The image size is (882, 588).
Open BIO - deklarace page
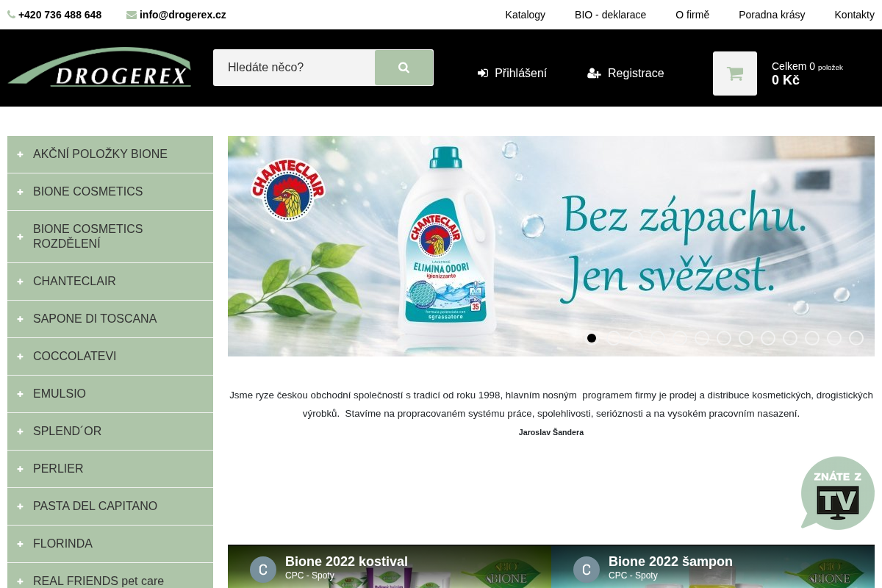coord(610,15)
